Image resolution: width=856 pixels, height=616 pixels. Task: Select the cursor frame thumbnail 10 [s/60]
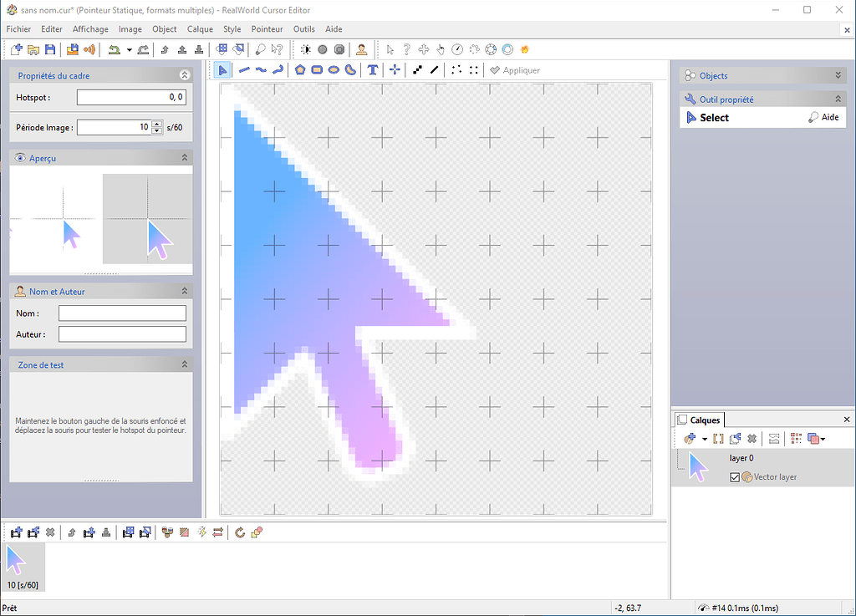coord(23,567)
